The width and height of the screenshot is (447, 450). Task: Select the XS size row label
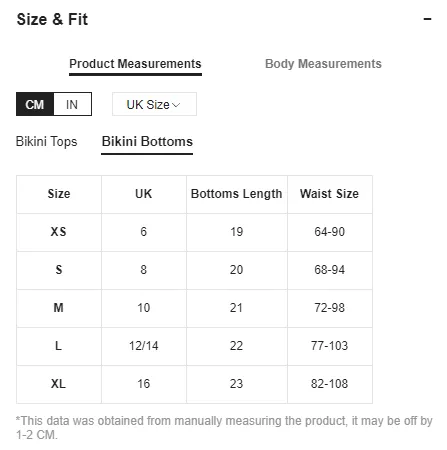coord(59,232)
